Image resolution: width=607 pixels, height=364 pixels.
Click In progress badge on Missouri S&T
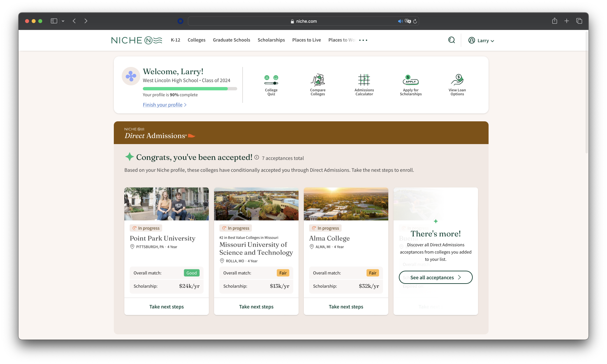pos(236,228)
